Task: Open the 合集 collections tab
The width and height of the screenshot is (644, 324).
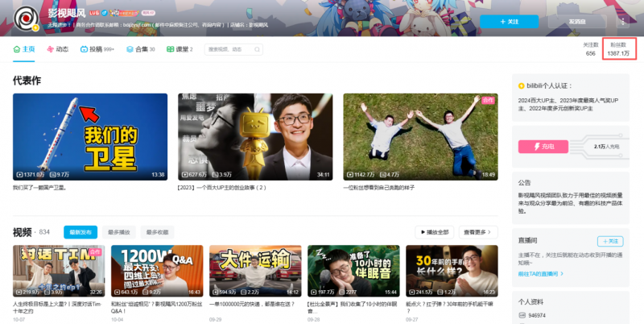Action: [140, 49]
